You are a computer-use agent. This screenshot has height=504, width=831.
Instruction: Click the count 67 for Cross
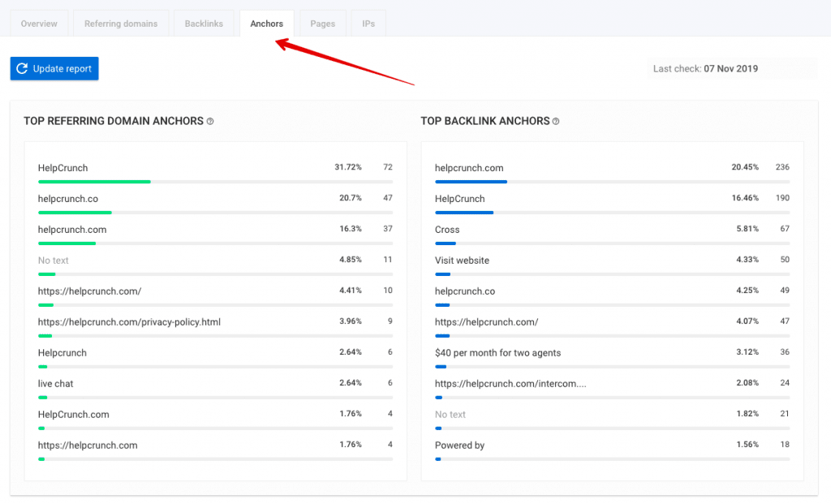pos(785,228)
